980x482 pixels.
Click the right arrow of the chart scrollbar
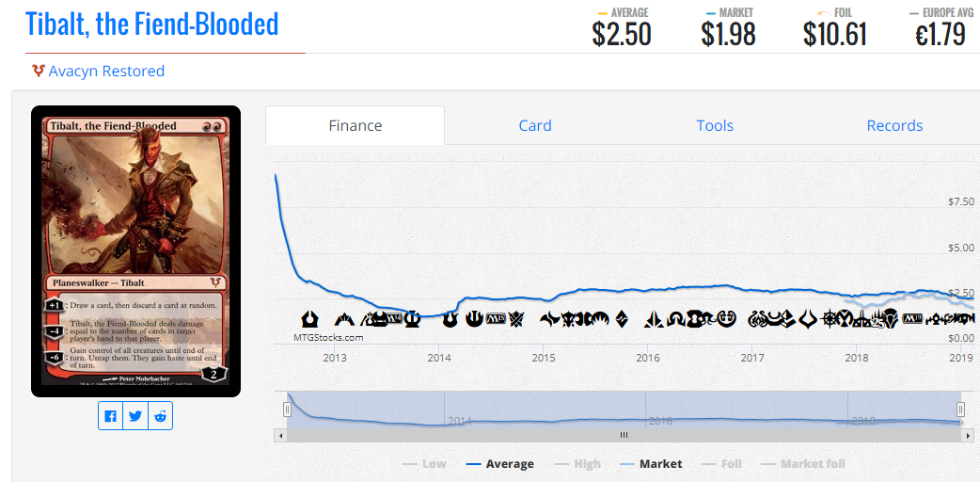point(969,435)
